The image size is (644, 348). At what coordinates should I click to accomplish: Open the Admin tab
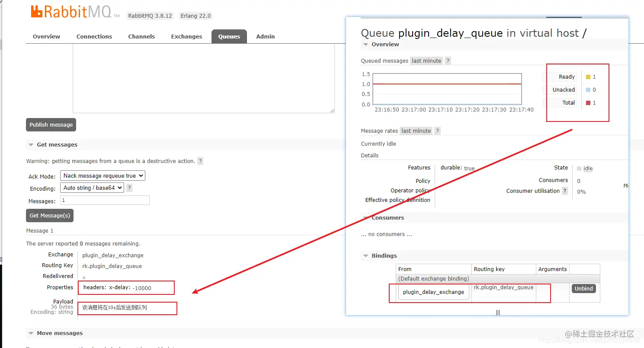(x=266, y=36)
